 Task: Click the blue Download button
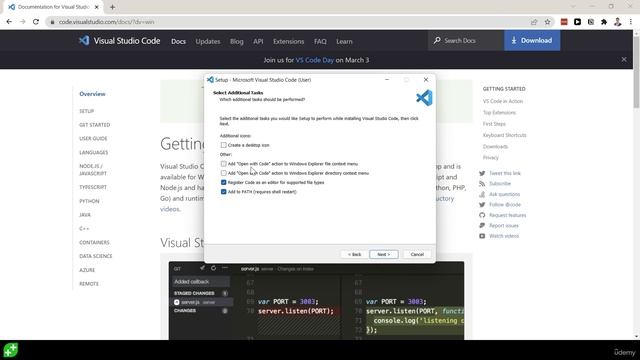click(532, 40)
